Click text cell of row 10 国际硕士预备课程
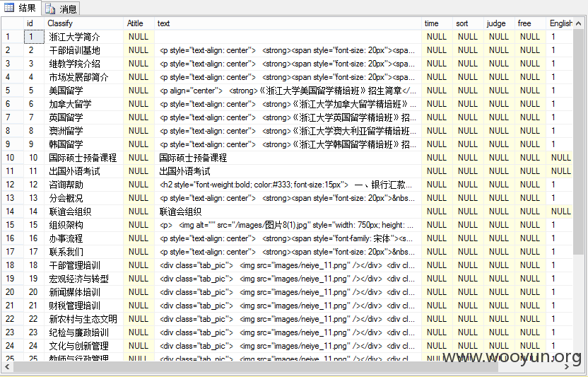This screenshot has width=588, height=377. [x=288, y=158]
